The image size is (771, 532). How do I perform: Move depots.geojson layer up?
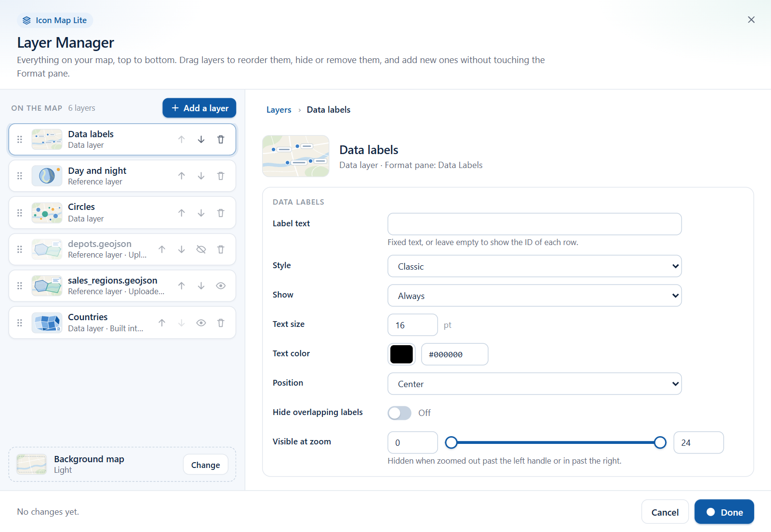[162, 249]
